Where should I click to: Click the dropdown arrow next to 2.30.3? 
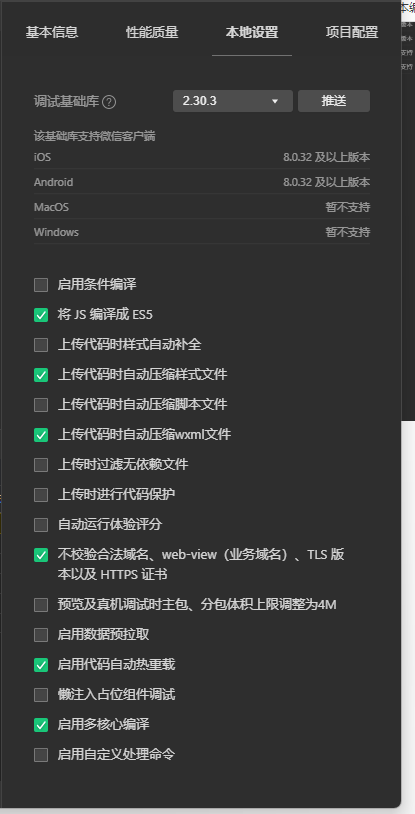click(x=275, y=101)
